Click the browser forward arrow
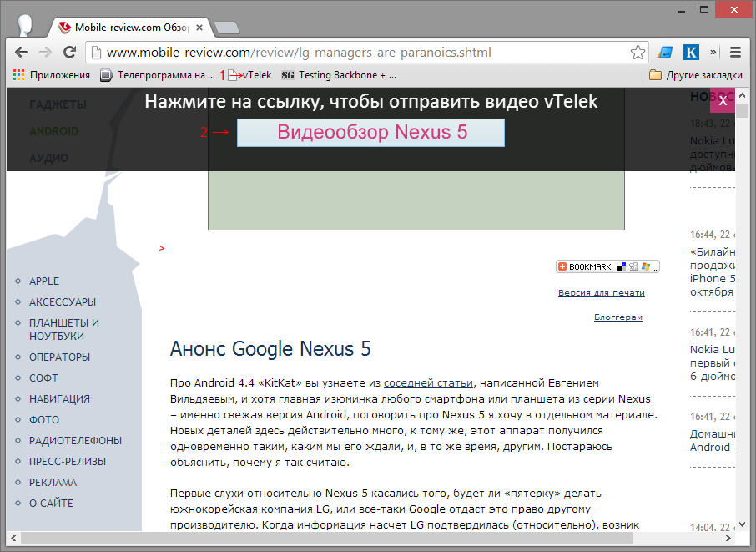The width and height of the screenshot is (756, 552). (45, 52)
